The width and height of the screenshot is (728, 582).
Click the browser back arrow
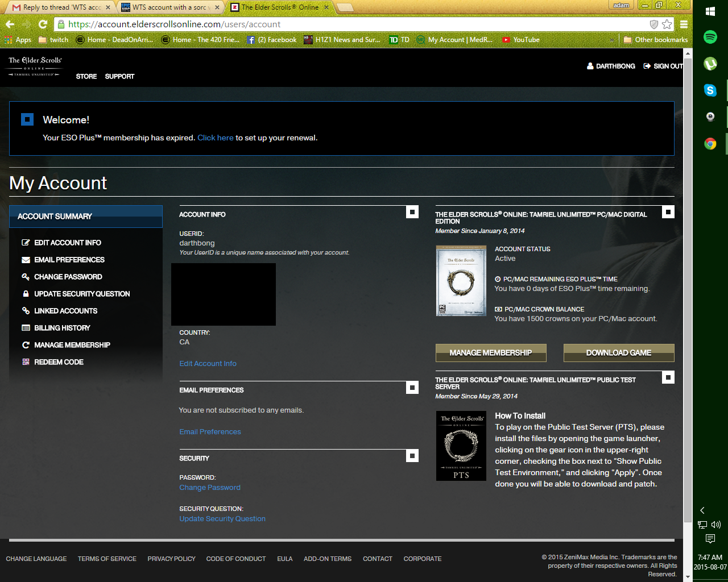[10, 24]
